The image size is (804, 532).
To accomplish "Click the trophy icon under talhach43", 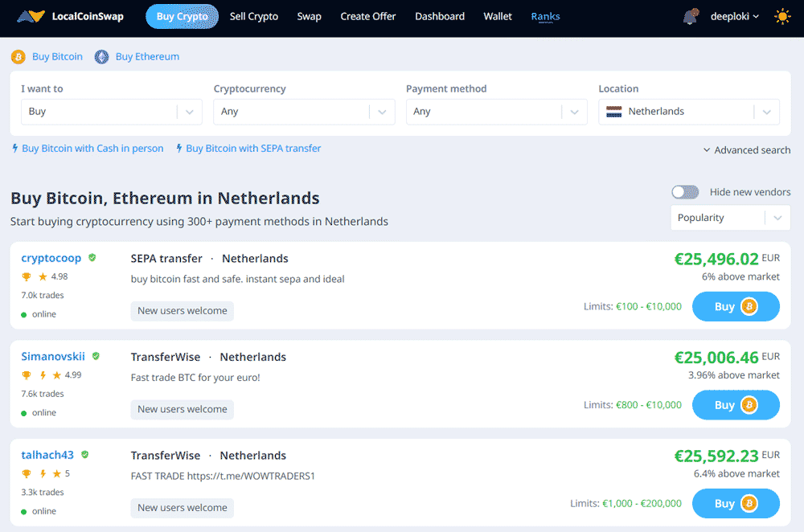I will click(x=27, y=473).
